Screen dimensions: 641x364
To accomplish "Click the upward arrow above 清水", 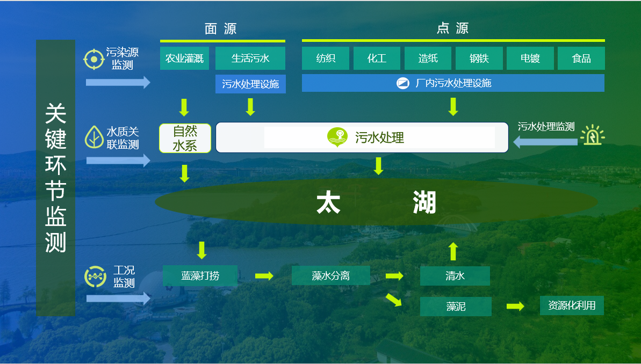I will point(453,251).
